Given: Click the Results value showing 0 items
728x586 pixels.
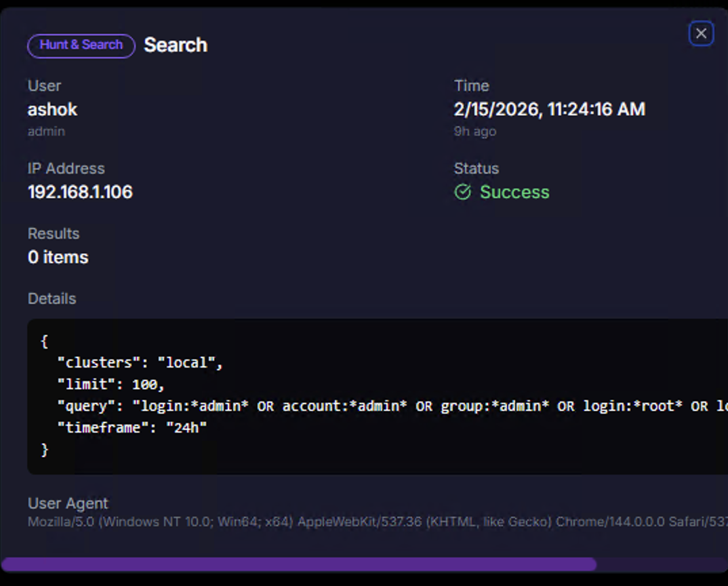Looking at the screenshot, I should point(58,257).
